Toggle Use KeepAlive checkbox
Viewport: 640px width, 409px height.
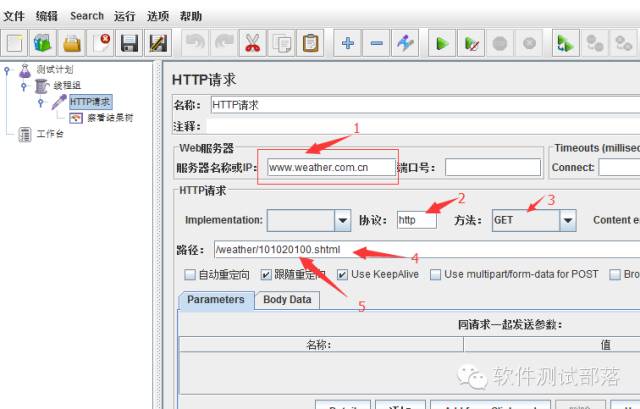click(x=342, y=275)
